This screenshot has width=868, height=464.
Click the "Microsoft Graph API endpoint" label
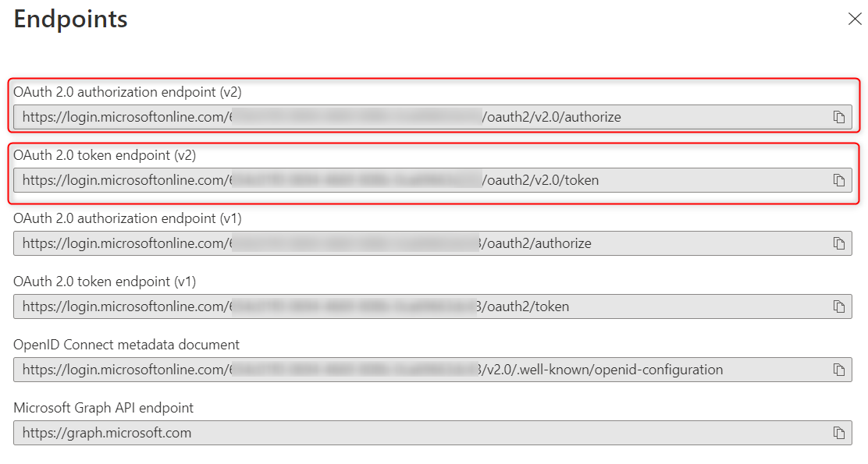coord(104,408)
